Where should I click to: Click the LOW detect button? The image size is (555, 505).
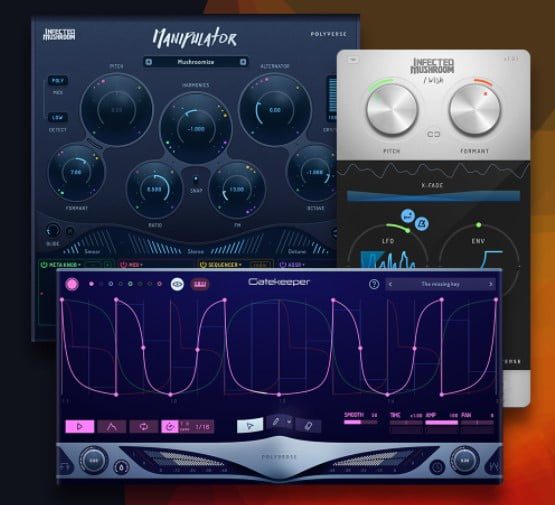(58, 117)
